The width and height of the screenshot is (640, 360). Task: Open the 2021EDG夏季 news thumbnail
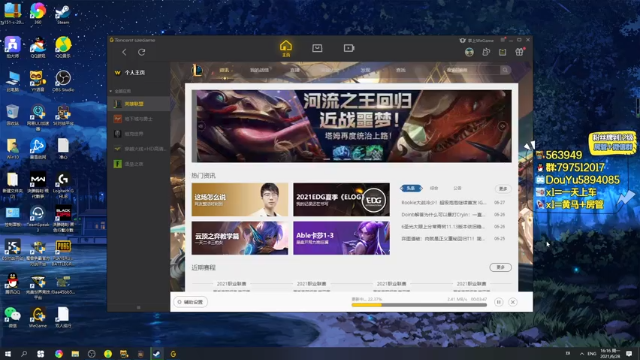[341, 200]
